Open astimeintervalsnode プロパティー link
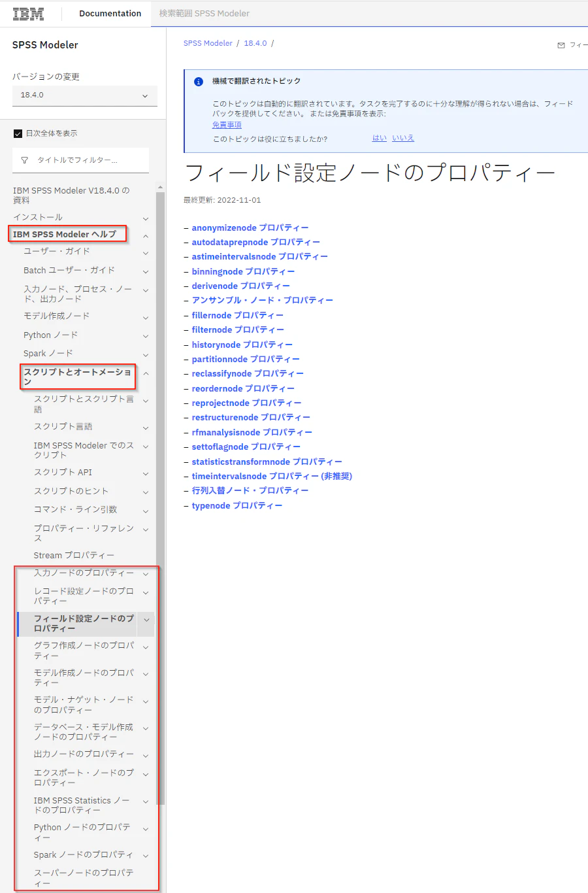 [260, 256]
